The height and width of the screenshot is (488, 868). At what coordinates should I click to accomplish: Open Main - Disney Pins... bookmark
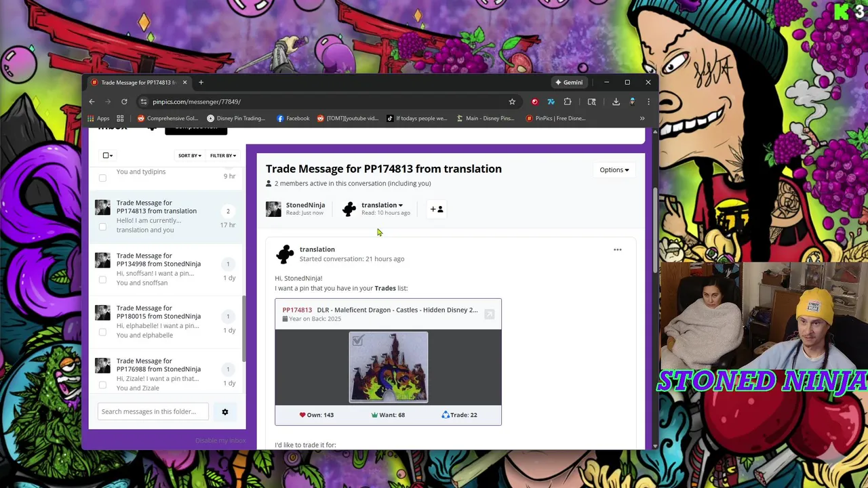click(485, 118)
